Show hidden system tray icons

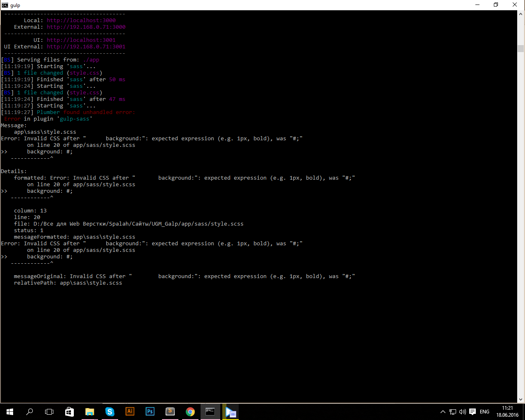pyautogui.click(x=443, y=412)
